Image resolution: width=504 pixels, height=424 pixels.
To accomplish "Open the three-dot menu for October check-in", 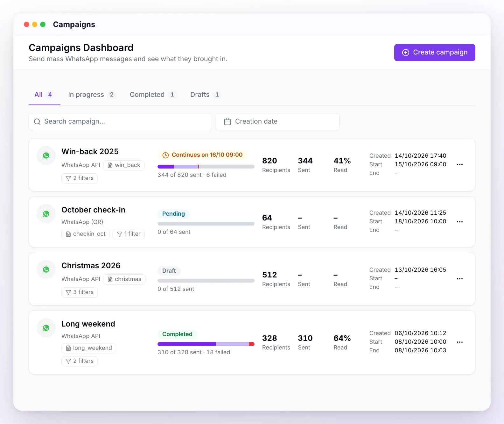I will tap(459, 222).
